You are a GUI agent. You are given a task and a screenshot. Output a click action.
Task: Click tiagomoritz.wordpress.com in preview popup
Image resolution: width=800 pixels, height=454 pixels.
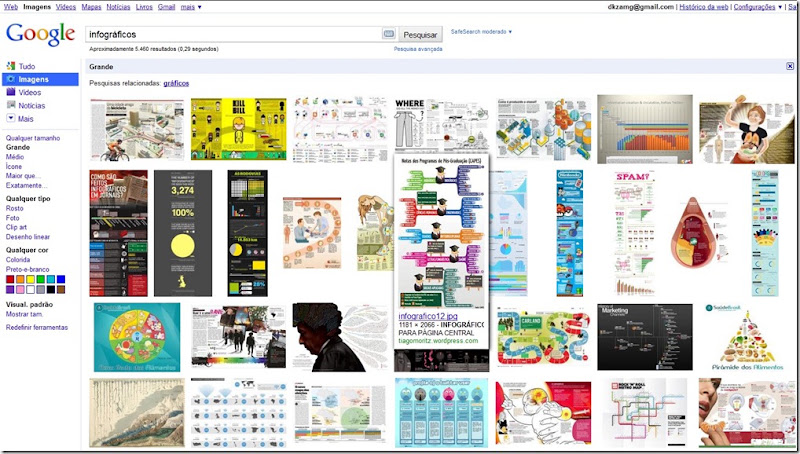(x=438, y=340)
